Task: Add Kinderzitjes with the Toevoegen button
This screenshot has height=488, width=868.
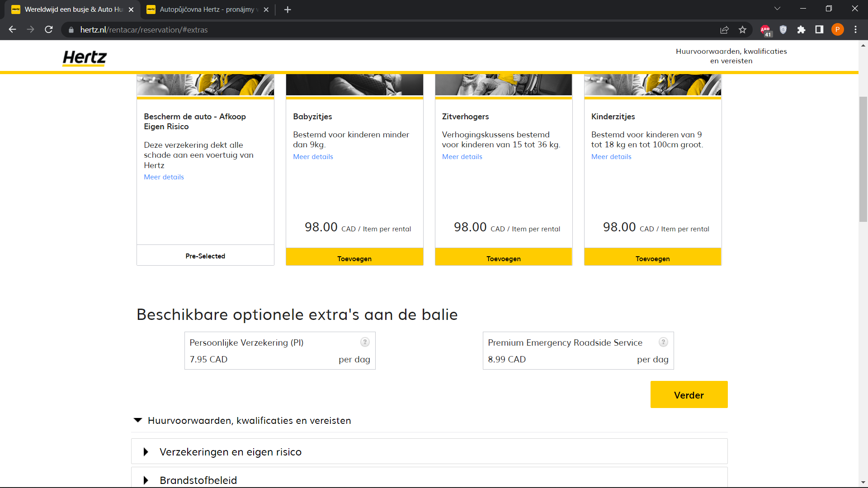Action: click(x=652, y=258)
